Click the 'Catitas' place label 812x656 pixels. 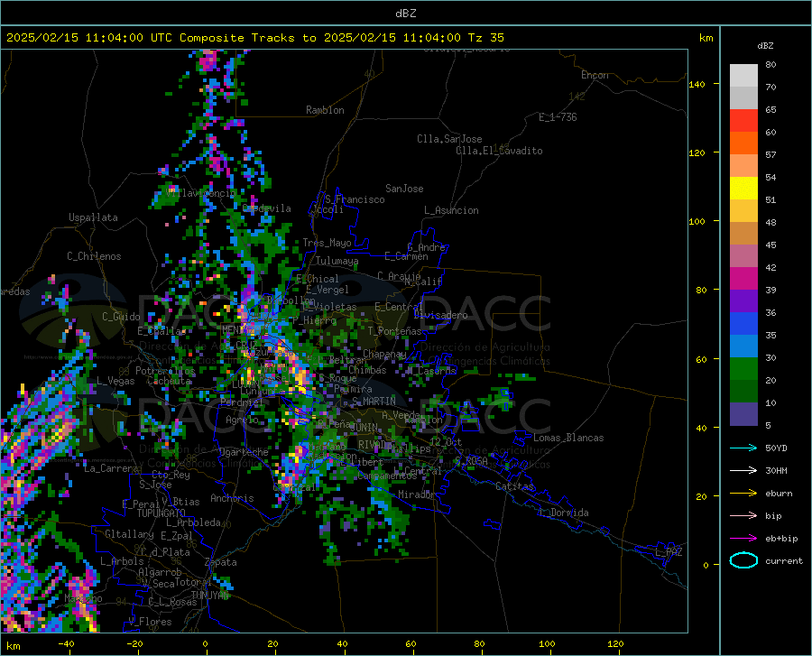pos(514,486)
